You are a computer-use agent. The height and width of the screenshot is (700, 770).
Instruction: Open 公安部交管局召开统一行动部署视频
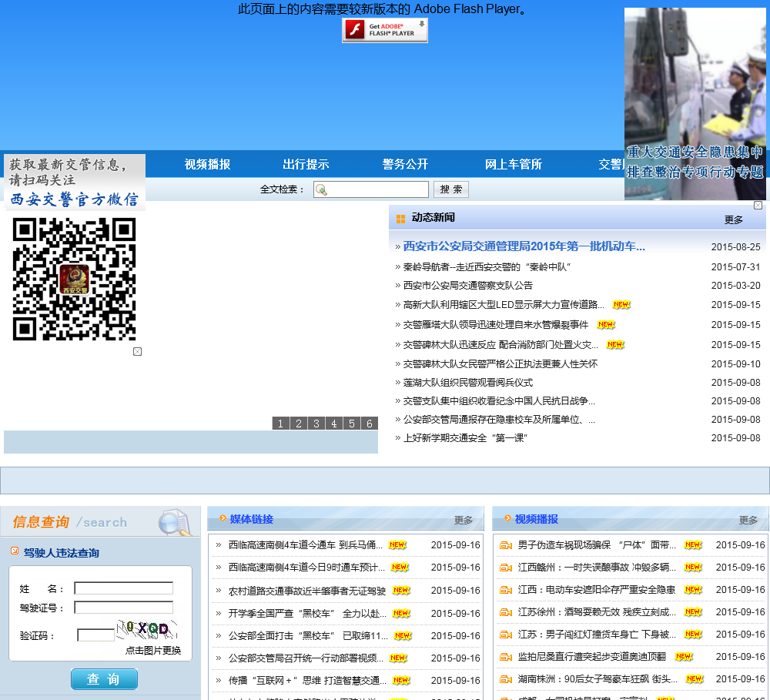pyautogui.click(x=306, y=658)
